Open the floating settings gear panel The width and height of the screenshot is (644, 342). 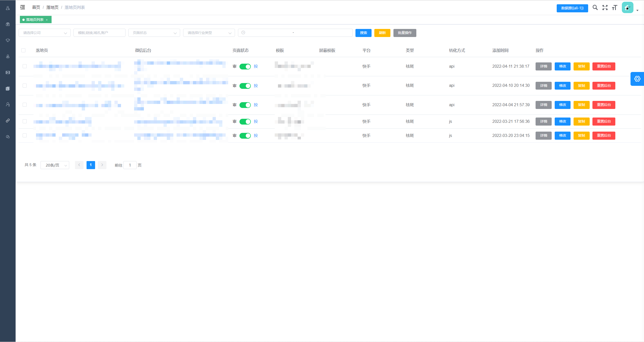[637, 79]
